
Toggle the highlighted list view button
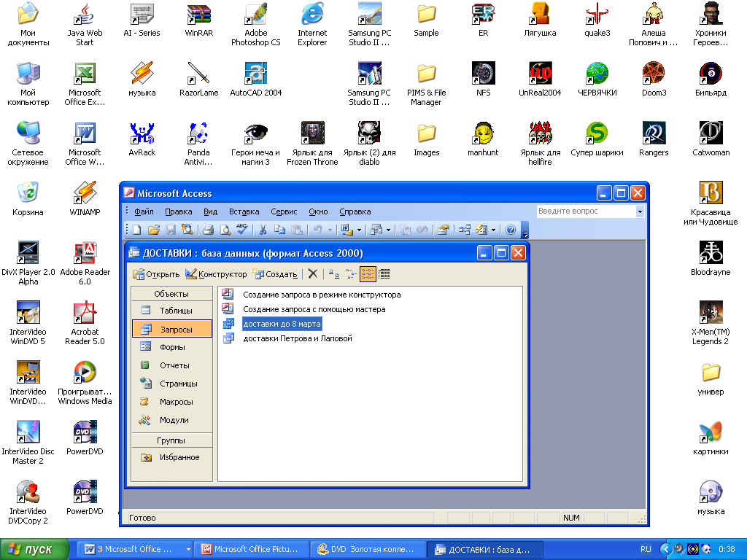tap(368, 274)
